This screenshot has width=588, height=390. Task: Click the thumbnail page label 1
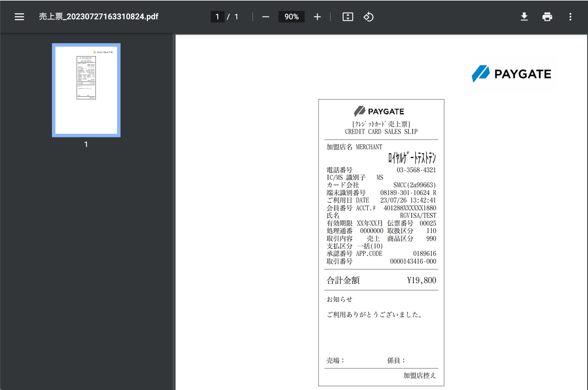click(x=86, y=144)
